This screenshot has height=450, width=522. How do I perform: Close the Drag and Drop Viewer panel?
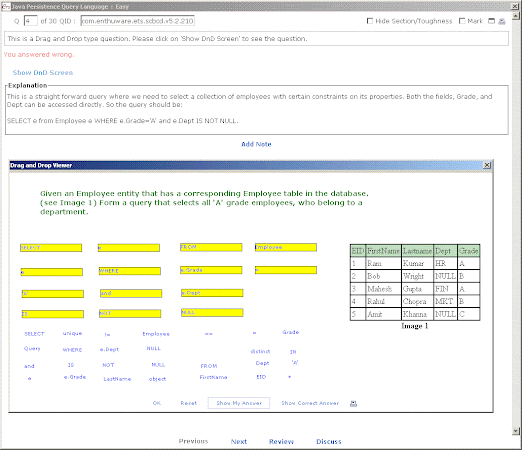(x=487, y=165)
